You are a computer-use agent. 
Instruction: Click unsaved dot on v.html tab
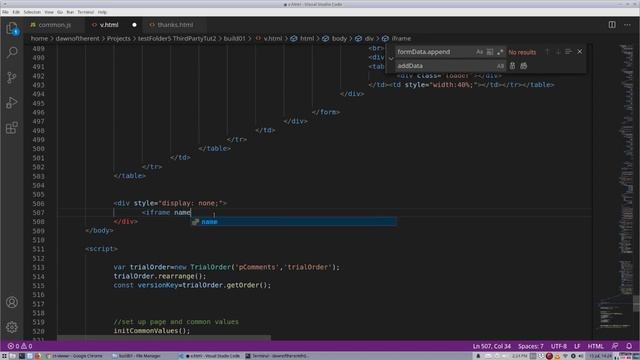tap(134, 25)
